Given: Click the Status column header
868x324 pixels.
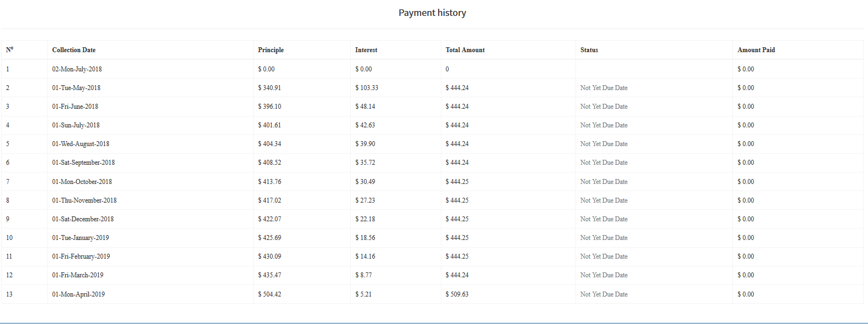Looking at the screenshot, I should pyautogui.click(x=589, y=50).
